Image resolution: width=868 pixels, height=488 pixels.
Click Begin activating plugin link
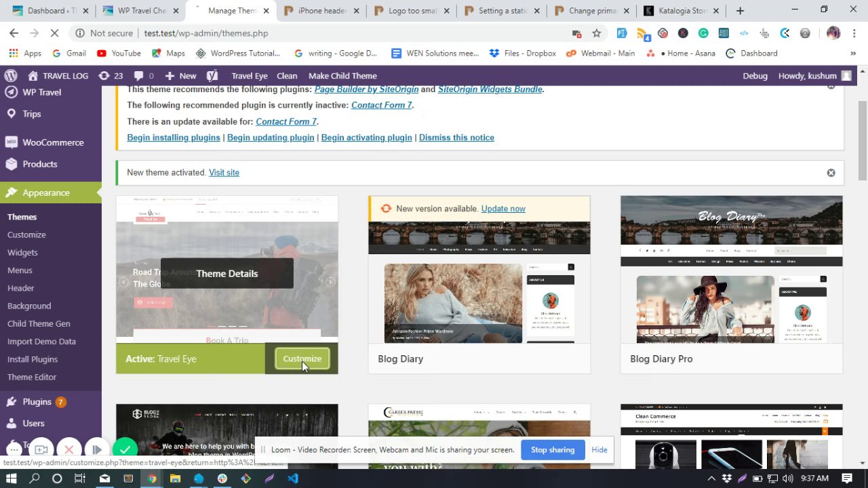coord(366,138)
